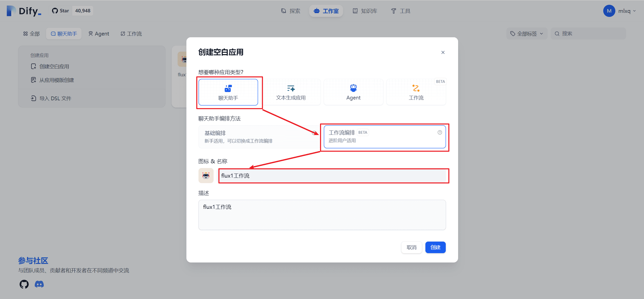Screen dimensions: 644x299
Task: Select the 工作流 app type
Action: [416, 92]
